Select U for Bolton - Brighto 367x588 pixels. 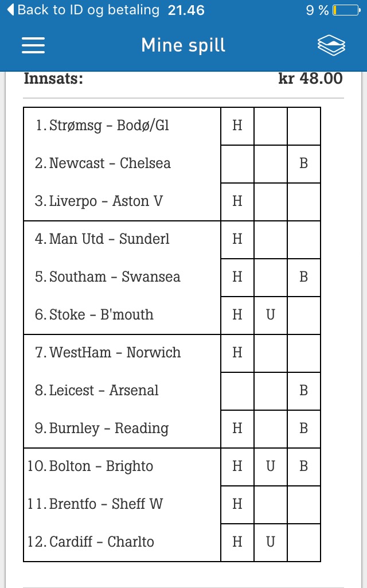tap(270, 466)
